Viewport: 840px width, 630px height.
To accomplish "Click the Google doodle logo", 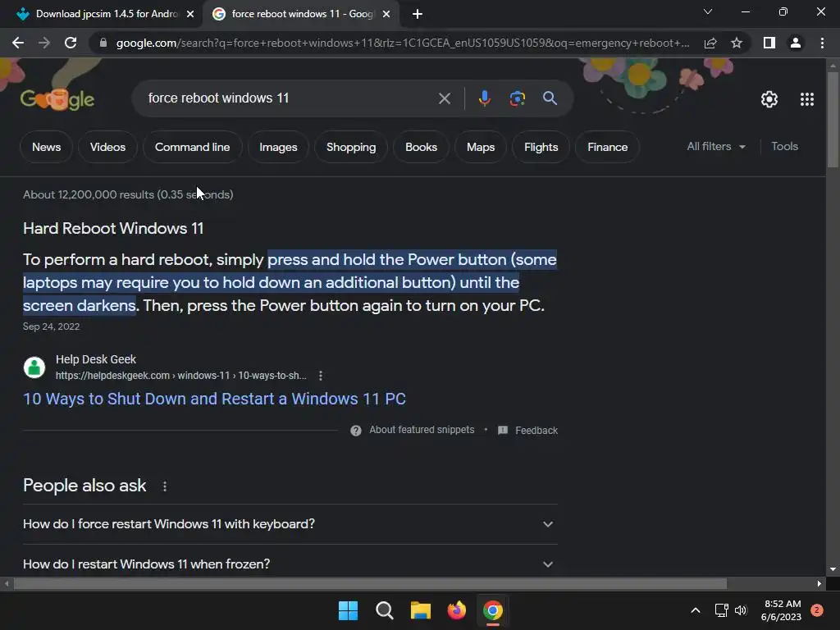I will pos(57,99).
